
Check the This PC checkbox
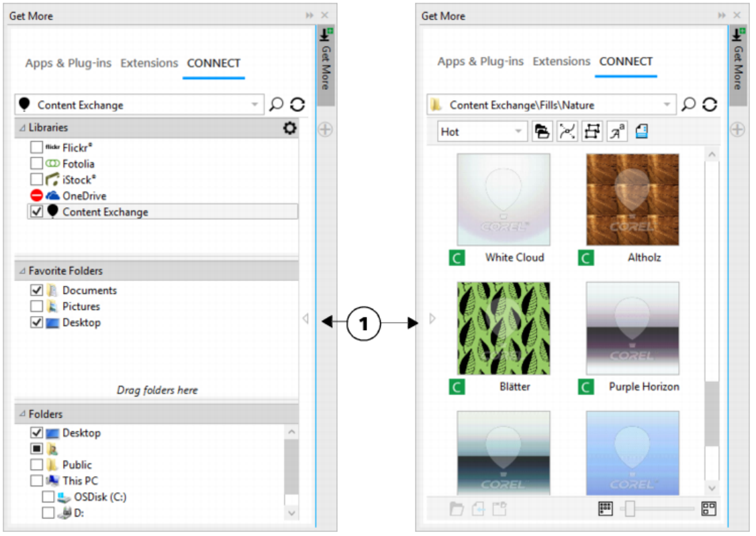[37, 480]
